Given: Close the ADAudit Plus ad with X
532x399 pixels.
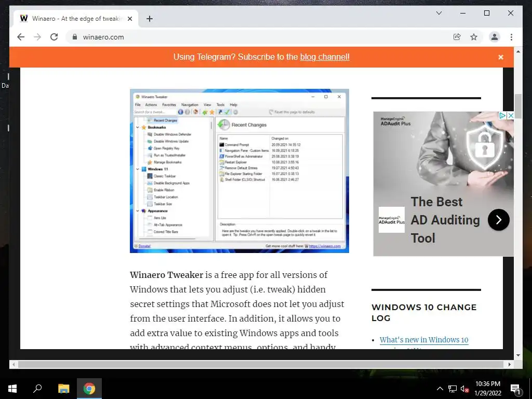Looking at the screenshot, I should pyautogui.click(x=510, y=115).
